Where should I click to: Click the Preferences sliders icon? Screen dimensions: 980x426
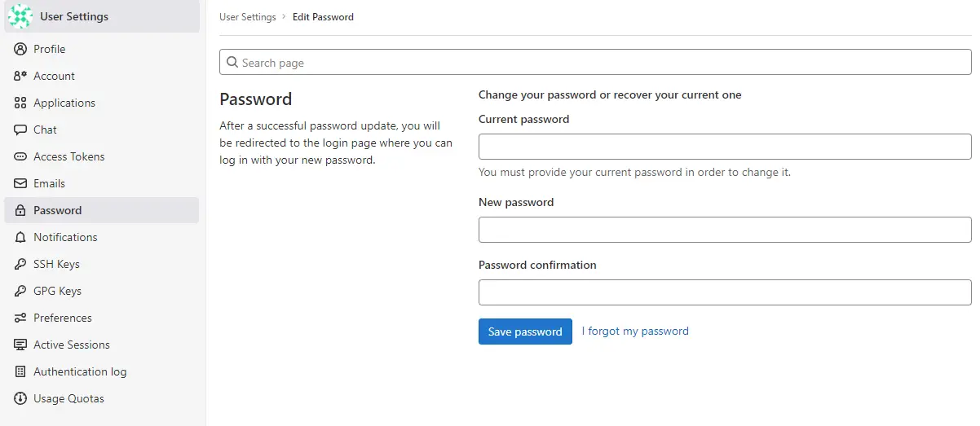tap(20, 318)
